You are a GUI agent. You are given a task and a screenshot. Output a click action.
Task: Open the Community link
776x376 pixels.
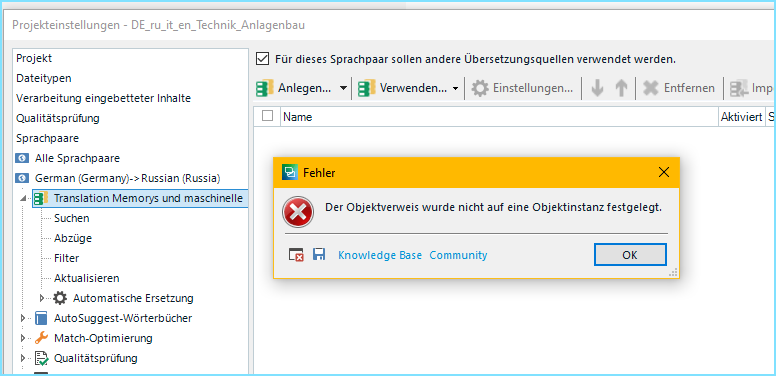[x=458, y=255]
